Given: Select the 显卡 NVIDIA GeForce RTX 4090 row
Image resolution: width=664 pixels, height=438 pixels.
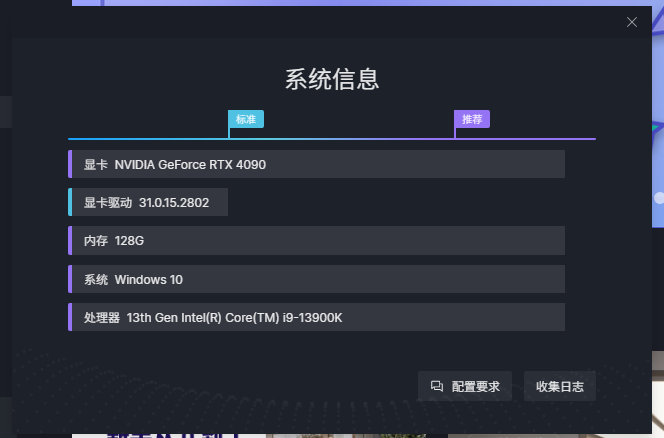Looking at the screenshot, I should click(316, 164).
